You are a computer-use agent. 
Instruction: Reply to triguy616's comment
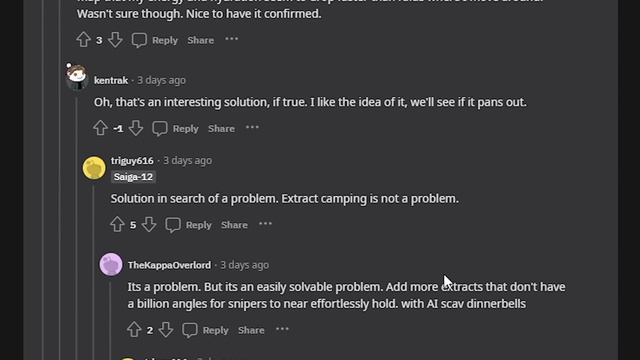click(189, 225)
